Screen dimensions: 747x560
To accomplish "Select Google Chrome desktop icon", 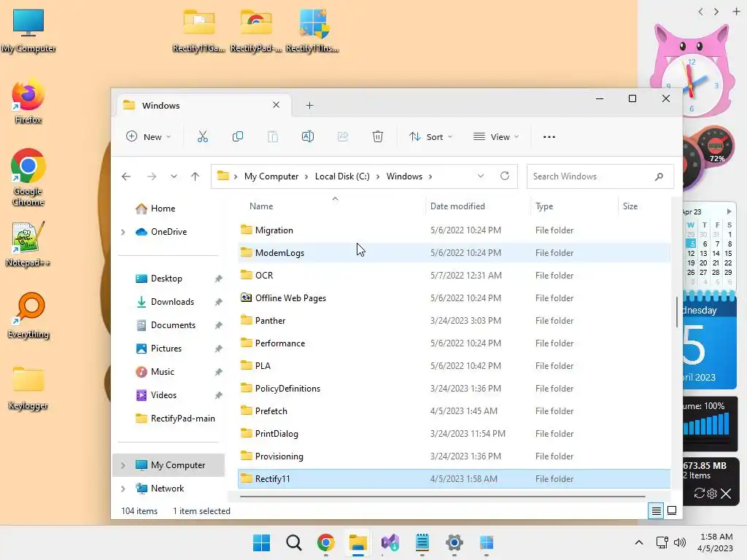I will [x=28, y=177].
